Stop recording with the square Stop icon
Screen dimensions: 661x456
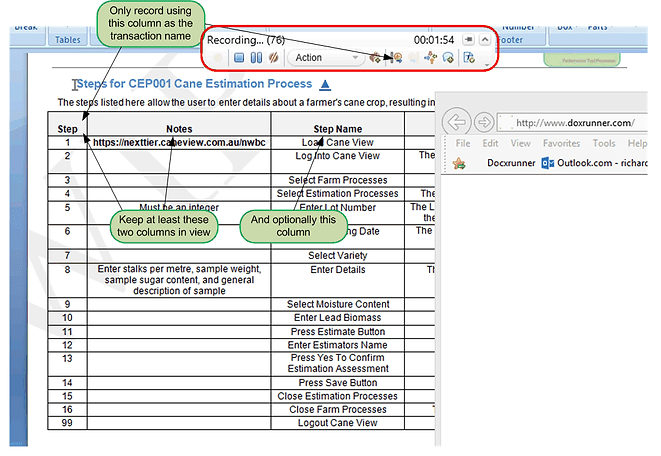tap(239, 58)
